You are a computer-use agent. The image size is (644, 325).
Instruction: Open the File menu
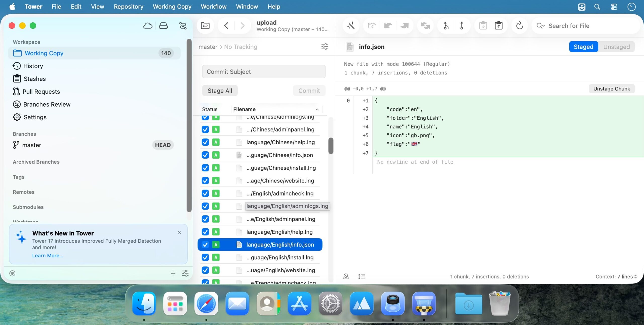[x=56, y=7]
